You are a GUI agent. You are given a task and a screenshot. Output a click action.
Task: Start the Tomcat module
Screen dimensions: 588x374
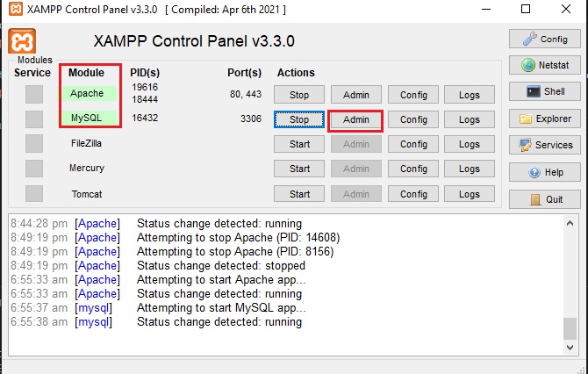[299, 194]
